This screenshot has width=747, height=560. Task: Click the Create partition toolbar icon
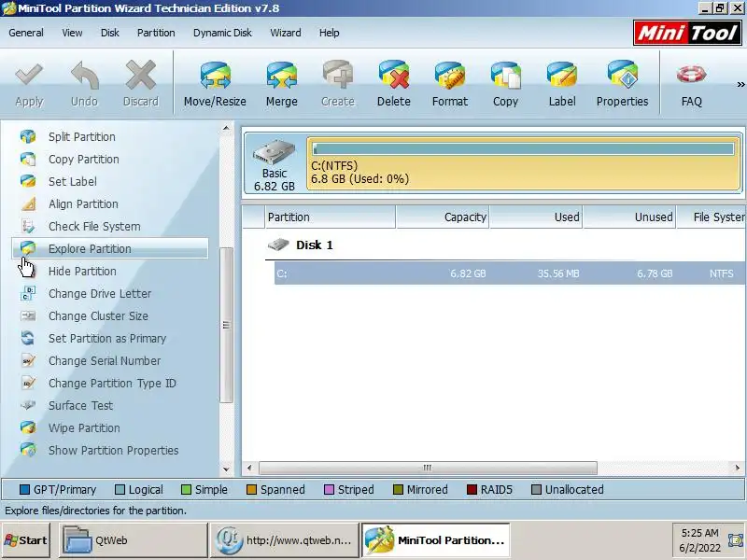pyautogui.click(x=338, y=75)
